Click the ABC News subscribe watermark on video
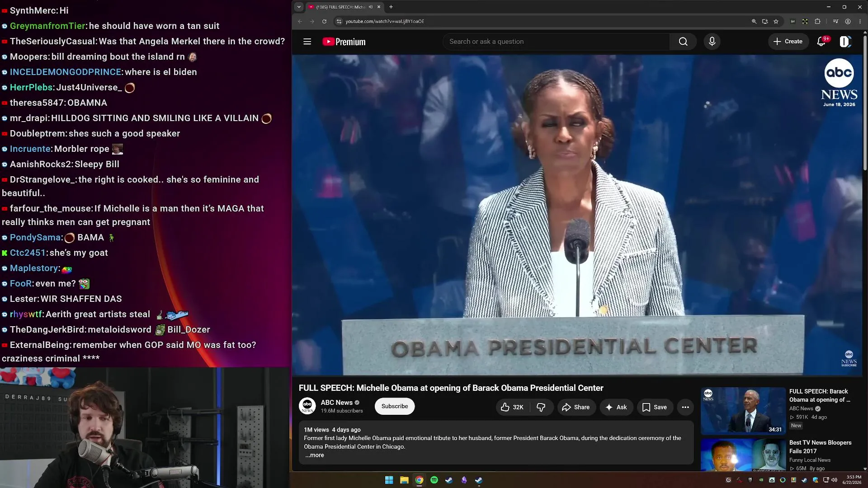This screenshot has height=488, width=868. pyautogui.click(x=849, y=358)
